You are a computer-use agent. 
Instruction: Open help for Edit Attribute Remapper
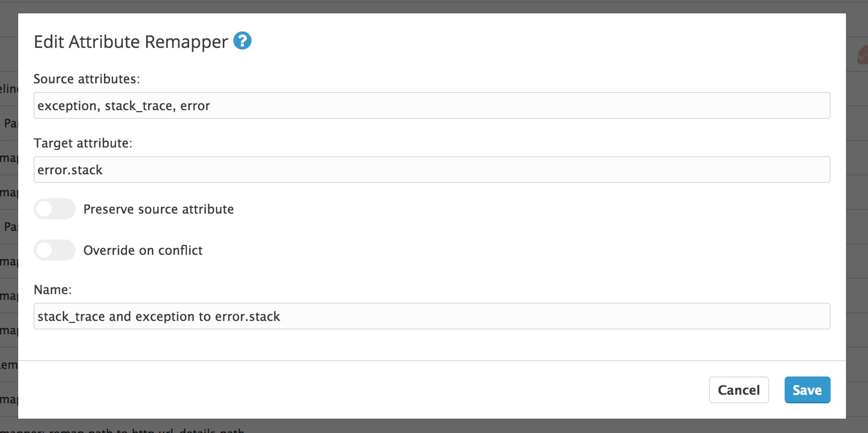[x=243, y=41]
